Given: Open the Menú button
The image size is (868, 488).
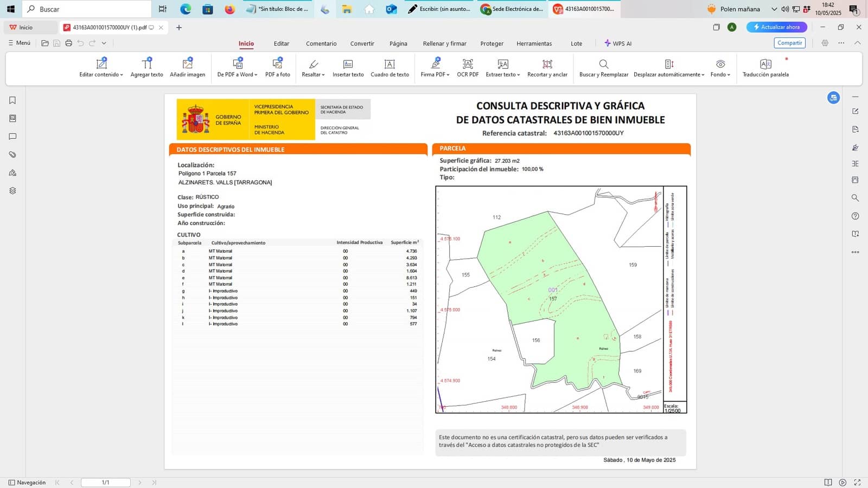Looking at the screenshot, I should click(x=20, y=43).
